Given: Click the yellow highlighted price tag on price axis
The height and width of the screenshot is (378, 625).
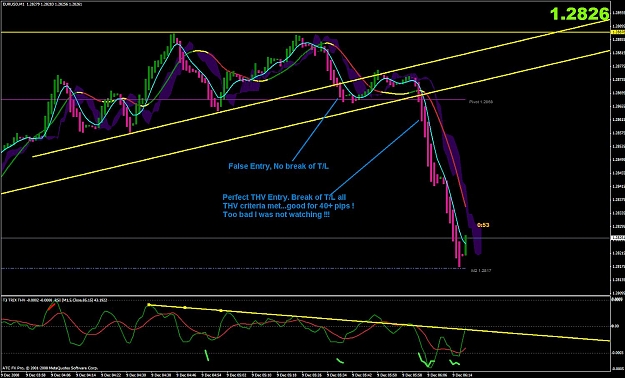Looking at the screenshot, I should (x=617, y=32).
